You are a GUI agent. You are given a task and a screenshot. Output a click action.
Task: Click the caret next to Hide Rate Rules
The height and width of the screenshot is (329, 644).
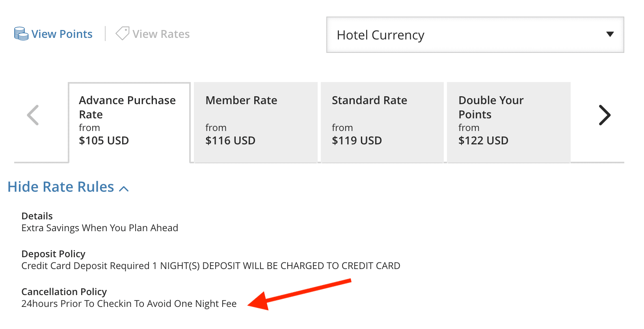[x=124, y=189]
